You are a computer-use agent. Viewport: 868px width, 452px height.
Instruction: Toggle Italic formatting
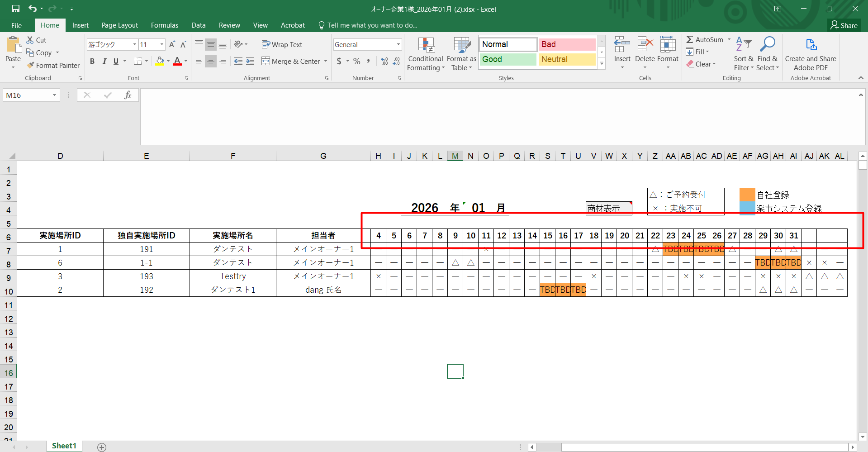pos(104,61)
